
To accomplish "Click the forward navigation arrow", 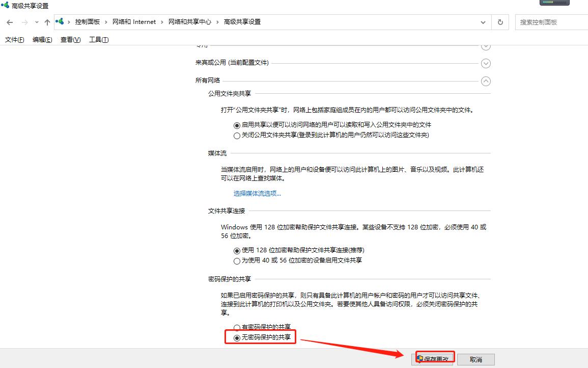I will click(23, 22).
